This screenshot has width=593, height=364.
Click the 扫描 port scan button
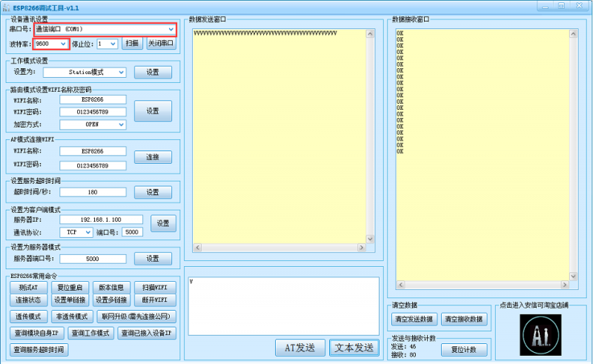[132, 44]
